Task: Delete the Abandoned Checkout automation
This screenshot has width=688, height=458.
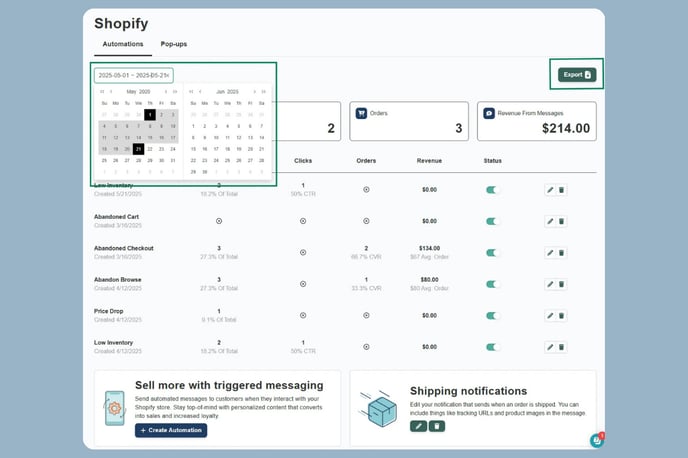Action: tap(561, 253)
